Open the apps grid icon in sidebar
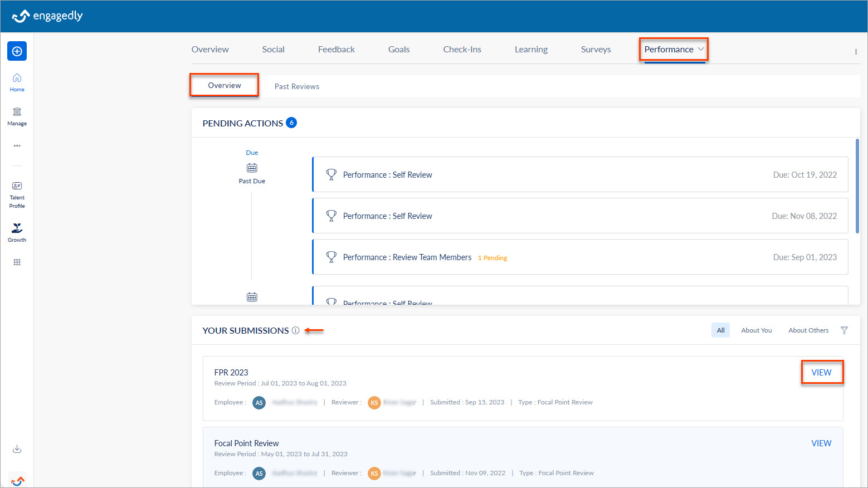The image size is (868, 488). tap(17, 262)
